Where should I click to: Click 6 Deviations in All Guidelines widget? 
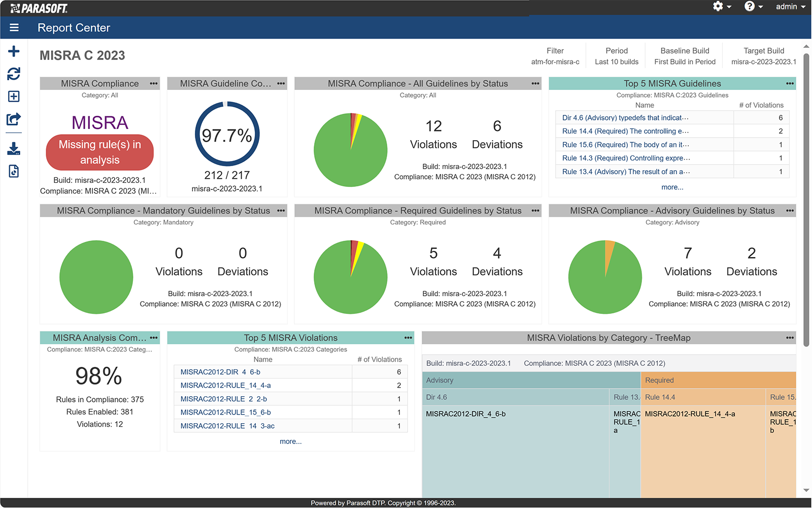(x=497, y=135)
